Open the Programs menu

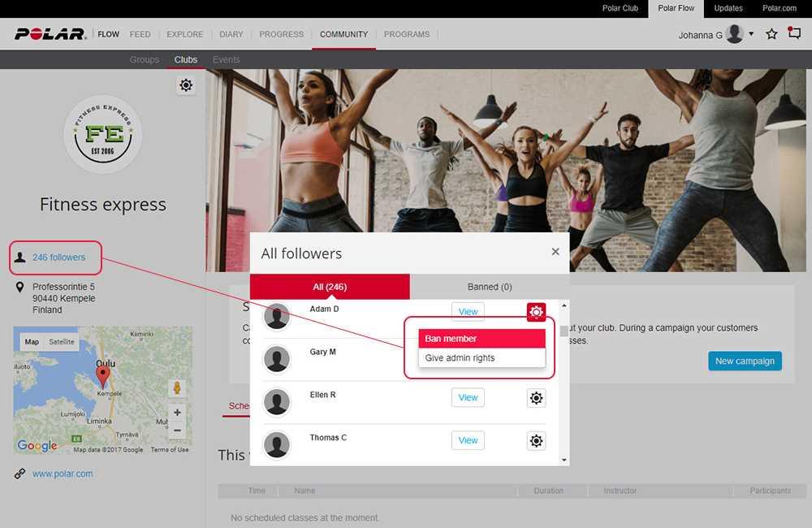[x=407, y=34]
